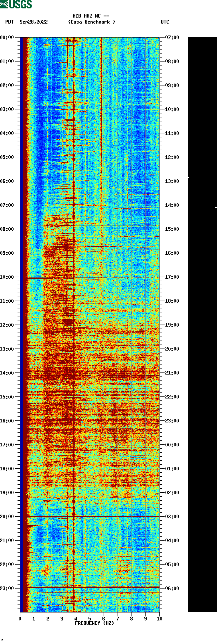The height and width of the screenshot is (644, 220).
Task: Click the 17:00 UTC time label
Action: [x=172, y=277]
